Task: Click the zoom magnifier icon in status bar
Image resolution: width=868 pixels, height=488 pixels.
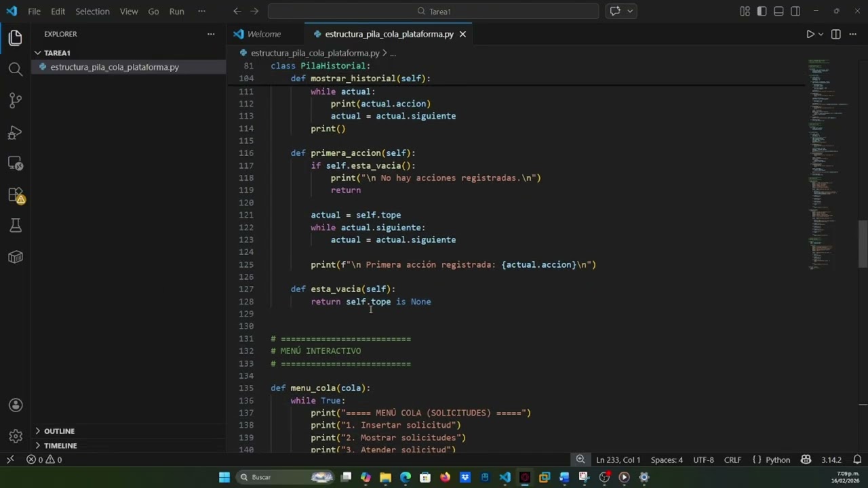Action: (580, 460)
